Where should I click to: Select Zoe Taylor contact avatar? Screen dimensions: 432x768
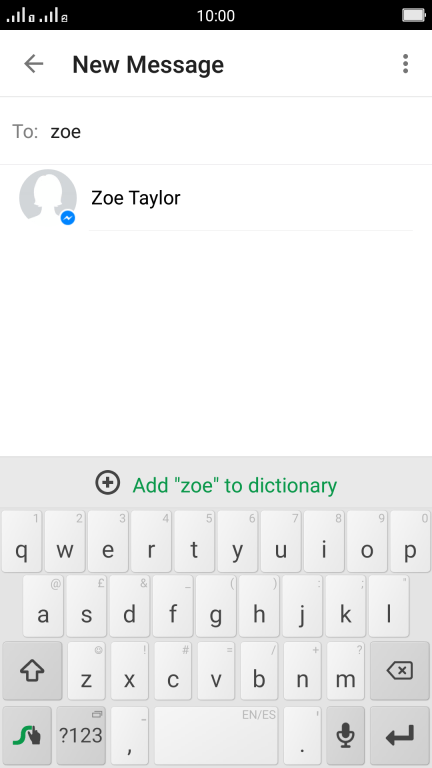point(48,198)
